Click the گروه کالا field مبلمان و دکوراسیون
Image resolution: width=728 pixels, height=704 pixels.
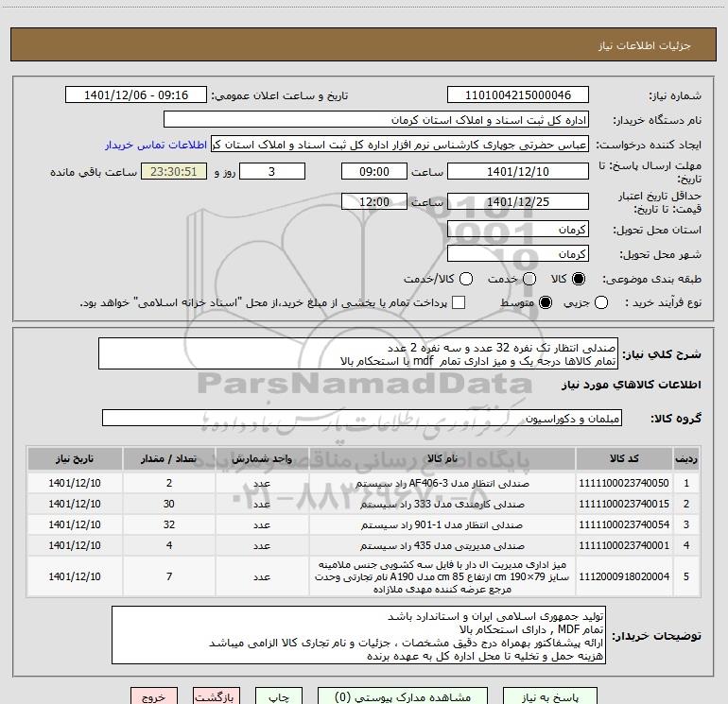pos(362,418)
